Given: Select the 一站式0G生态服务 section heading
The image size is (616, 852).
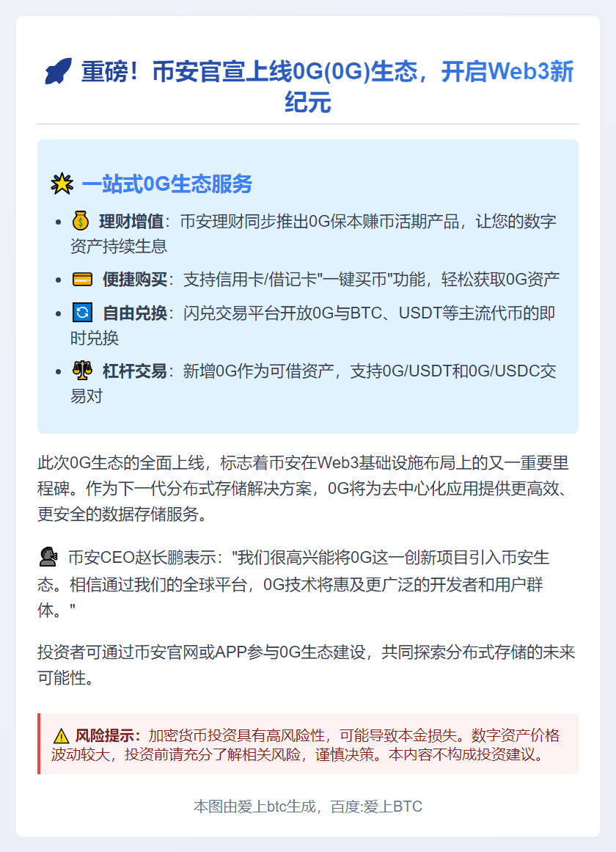Looking at the screenshot, I should [x=166, y=183].
